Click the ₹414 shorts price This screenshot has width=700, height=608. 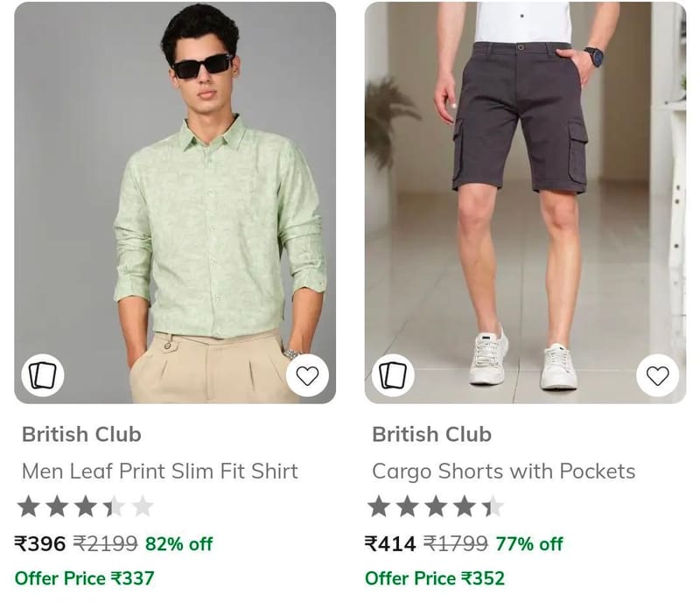click(x=390, y=544)
